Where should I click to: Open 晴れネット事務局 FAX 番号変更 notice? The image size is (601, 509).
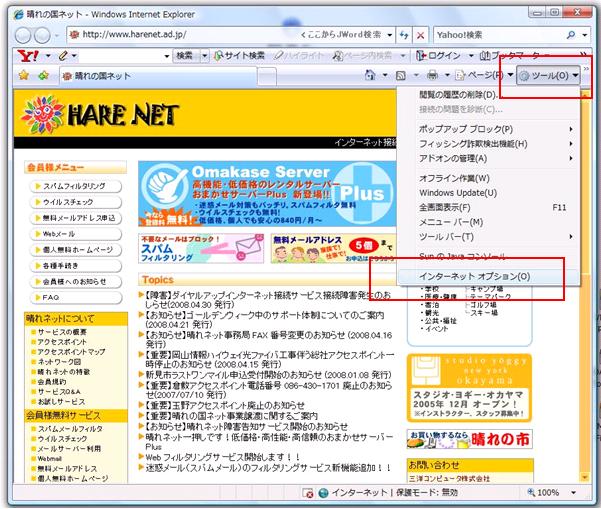[x=269, y=339]
